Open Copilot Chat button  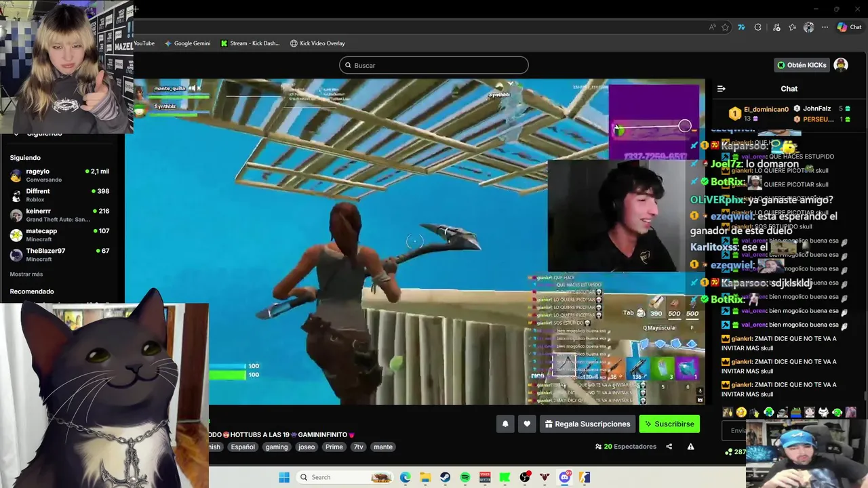click(x=850, y=27)
